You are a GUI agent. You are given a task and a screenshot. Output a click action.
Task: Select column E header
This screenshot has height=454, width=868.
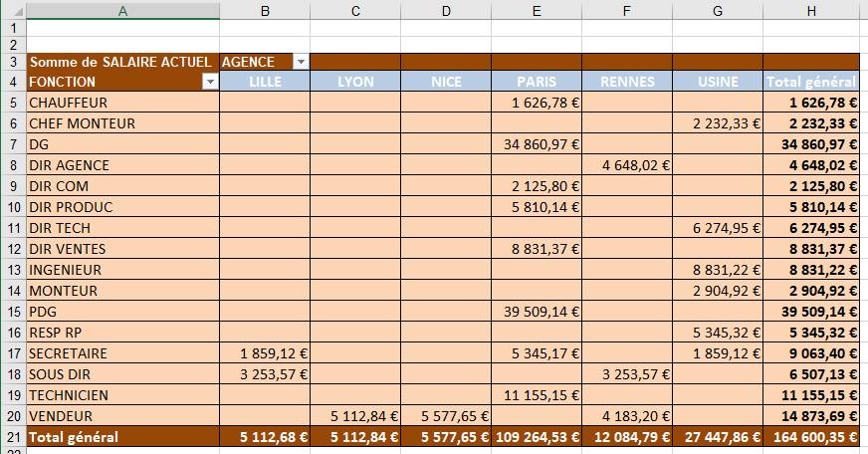(537, 11)
